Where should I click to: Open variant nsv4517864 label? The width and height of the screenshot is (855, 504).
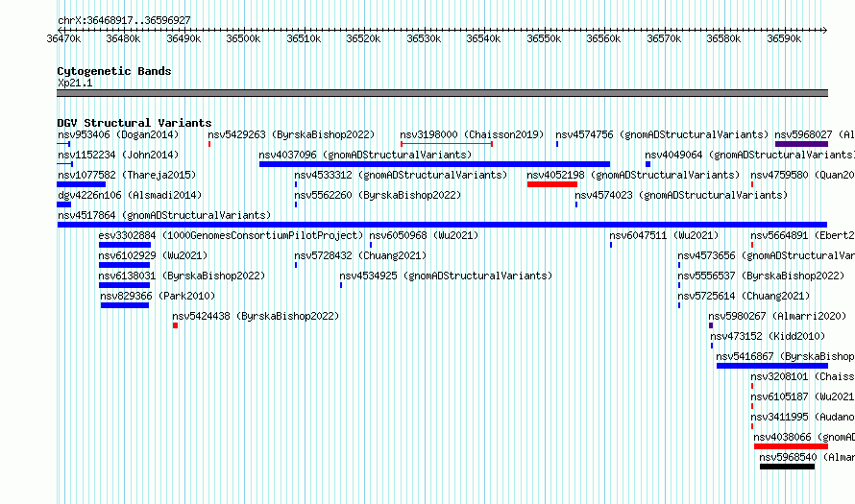click(164, 215)
